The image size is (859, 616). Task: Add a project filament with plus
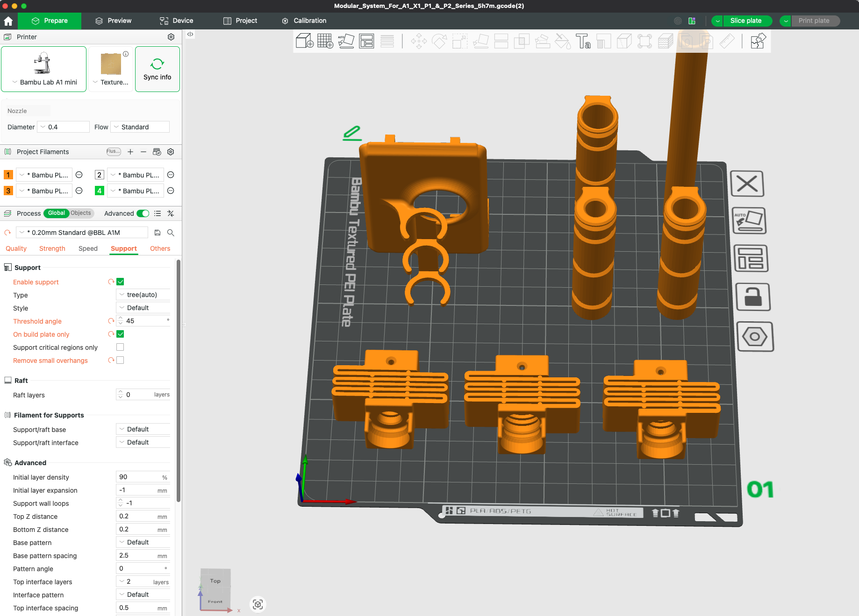[x=130, y=152]
